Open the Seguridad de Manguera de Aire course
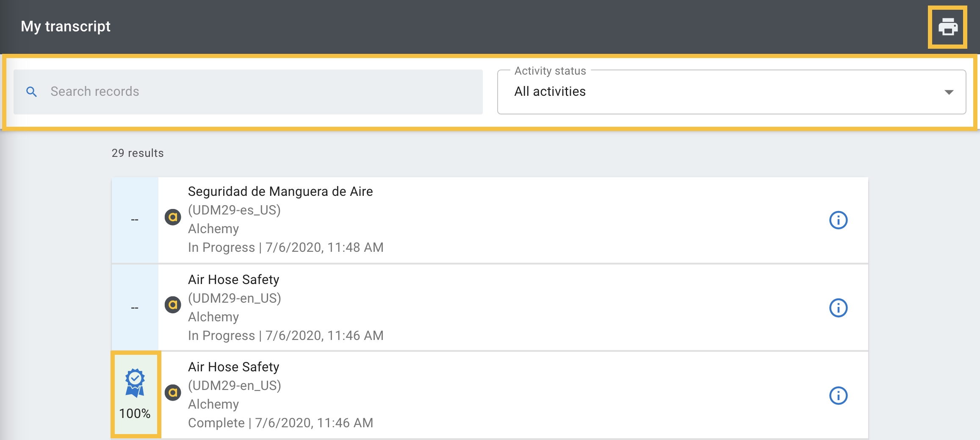 pos(280,192)
